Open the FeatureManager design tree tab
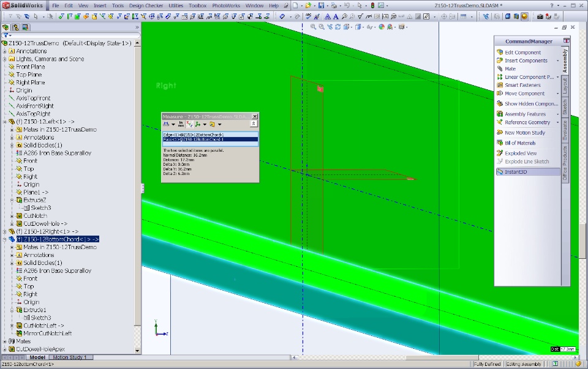The height and width of the screenshot is (369, 588). tap(6, 28)
